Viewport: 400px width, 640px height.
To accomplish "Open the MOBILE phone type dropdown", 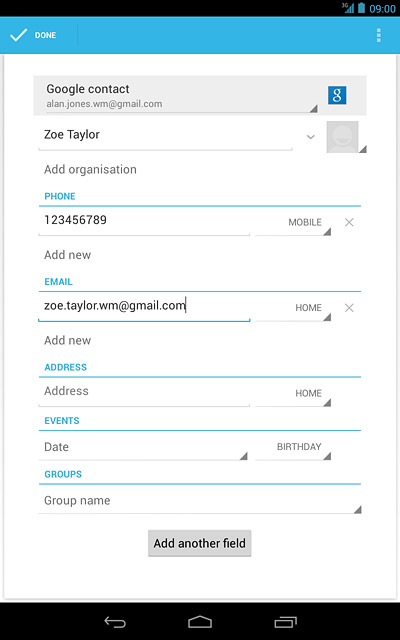I will click(293, 222).
